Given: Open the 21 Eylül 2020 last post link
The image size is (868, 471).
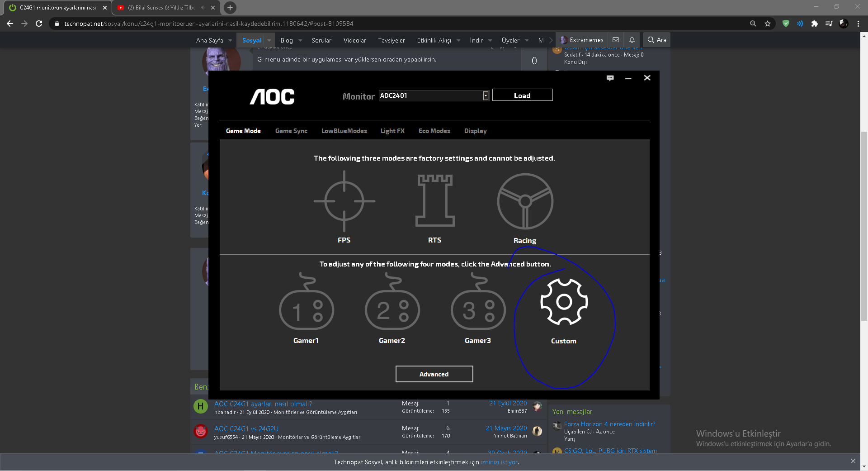Looking at the screenshot, I should point(508,403).
